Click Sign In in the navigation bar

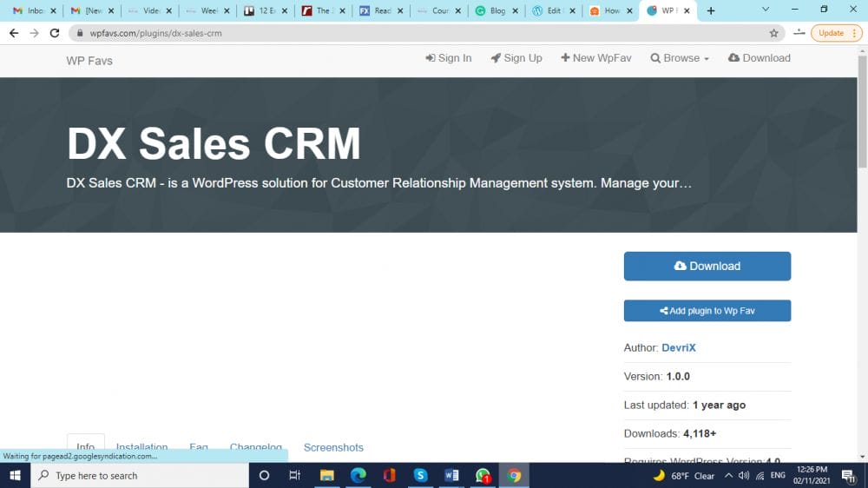(x=448, y=58)
